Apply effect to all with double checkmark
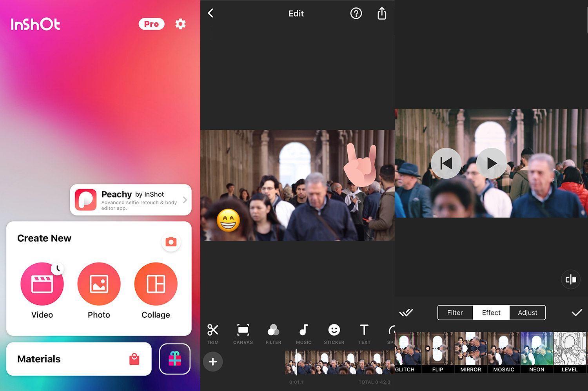This screenshot has height=391, width=588. tap(406, 312)
